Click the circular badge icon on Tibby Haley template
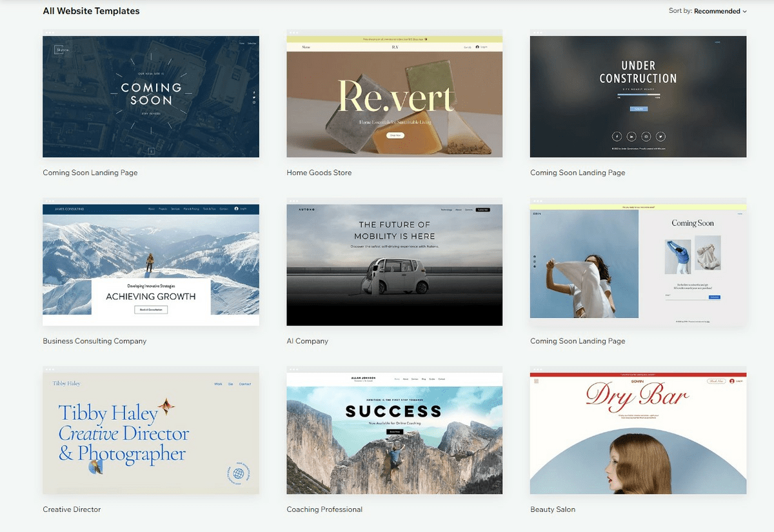Viewport: 774px width, 532px height. [237, 474]
